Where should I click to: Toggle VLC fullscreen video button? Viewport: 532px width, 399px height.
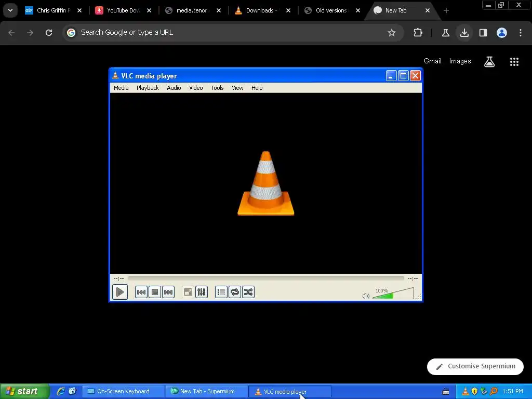(188, 292)
